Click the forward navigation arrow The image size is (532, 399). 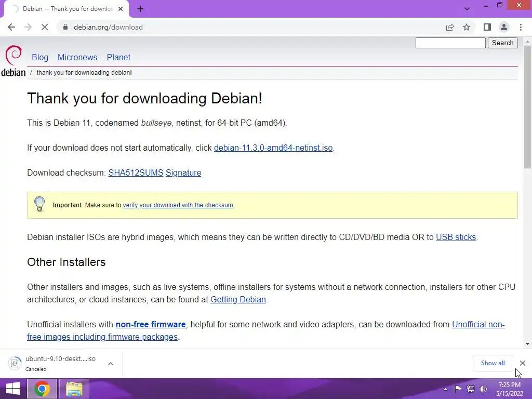pos(28,27)
